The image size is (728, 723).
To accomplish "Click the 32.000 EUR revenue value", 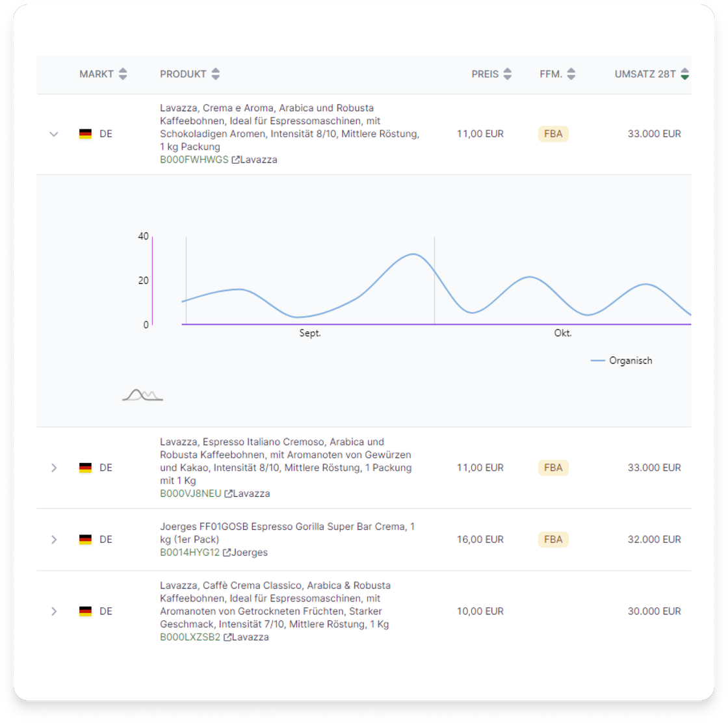I will [x=654, y=540].
